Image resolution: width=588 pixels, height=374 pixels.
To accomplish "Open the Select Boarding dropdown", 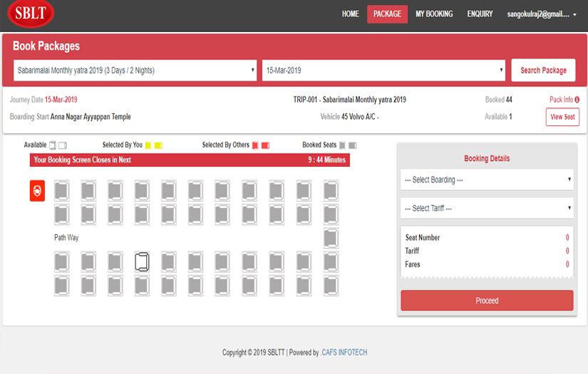I will (x=487, y=180).
